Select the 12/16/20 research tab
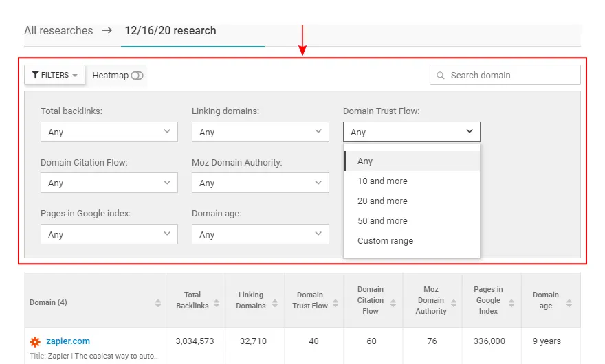The width and height of the screenshot is (605, 364). pos(170,30)
